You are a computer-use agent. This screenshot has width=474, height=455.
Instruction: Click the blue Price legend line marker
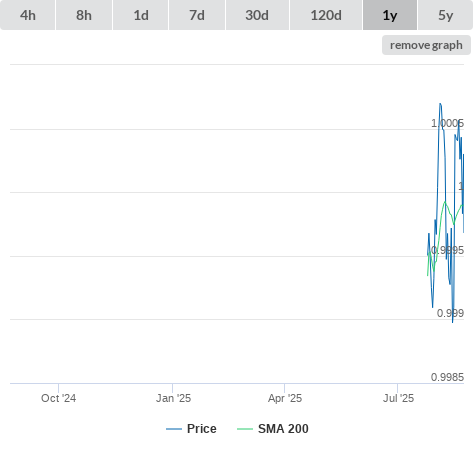[x=174, y=429]
